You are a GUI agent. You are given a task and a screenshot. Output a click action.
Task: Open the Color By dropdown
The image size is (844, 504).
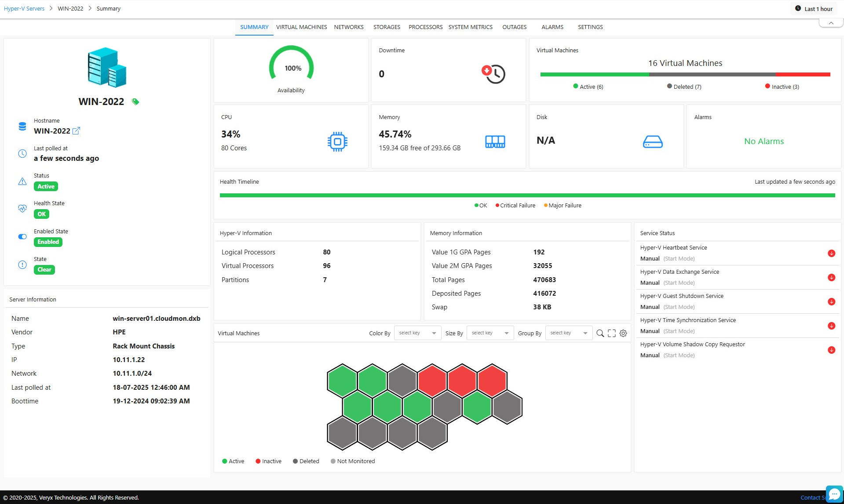(417, 333)
